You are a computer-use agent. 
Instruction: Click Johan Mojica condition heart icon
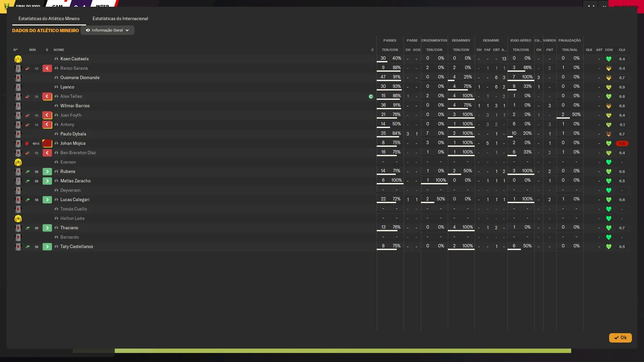(x=608, y=143)
